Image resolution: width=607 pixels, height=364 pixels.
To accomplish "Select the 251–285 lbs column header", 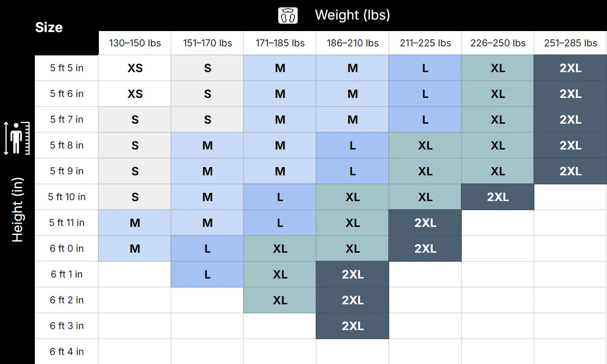I will point(570,43).
